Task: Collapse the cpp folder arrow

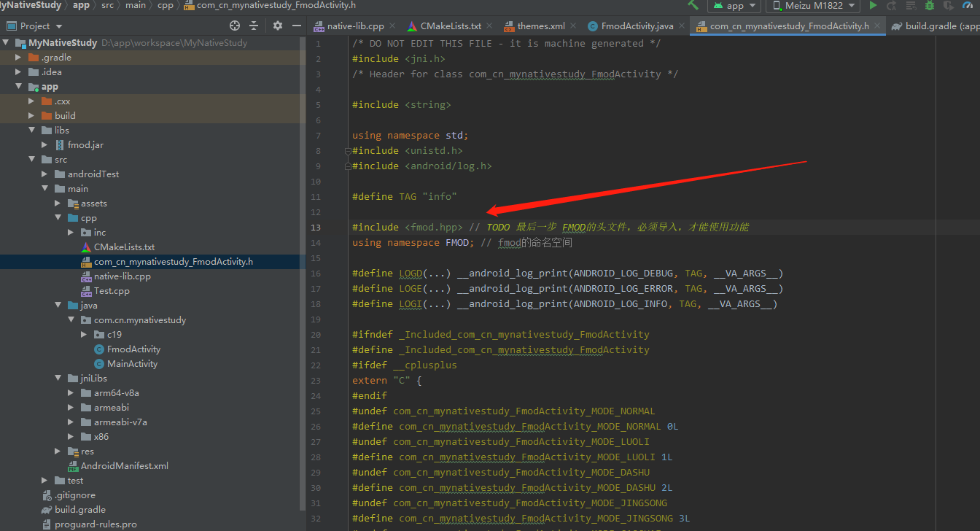Action: coord(58,218)
